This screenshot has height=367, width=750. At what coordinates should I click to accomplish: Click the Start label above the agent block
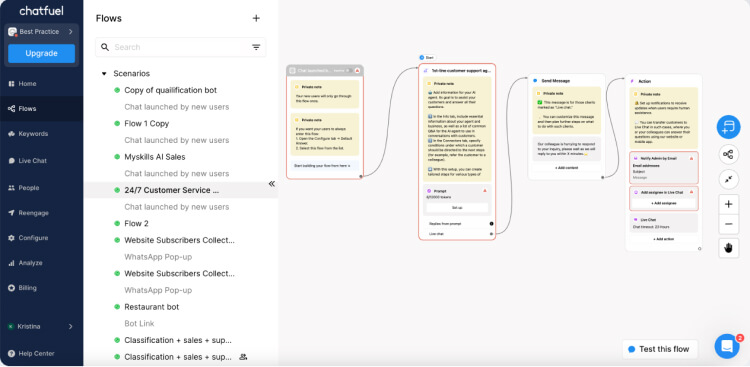[427, 57]
